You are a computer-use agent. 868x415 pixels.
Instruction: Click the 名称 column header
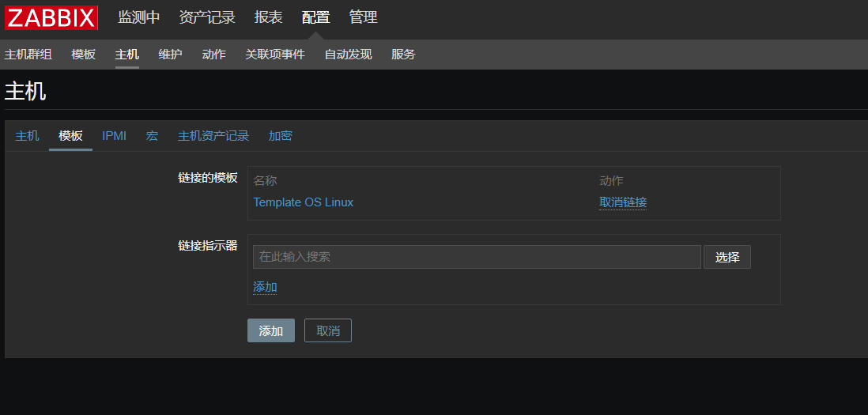[265, 180]
